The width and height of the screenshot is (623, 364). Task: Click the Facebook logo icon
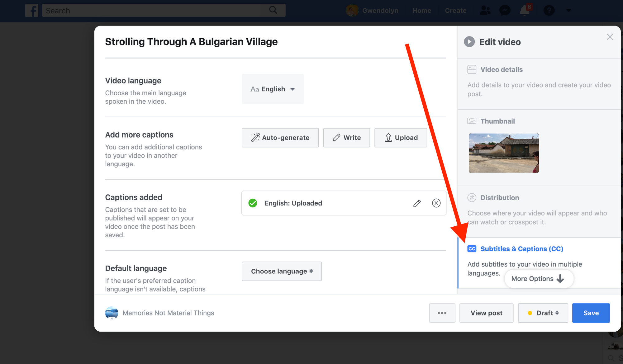tap(32, 11)
